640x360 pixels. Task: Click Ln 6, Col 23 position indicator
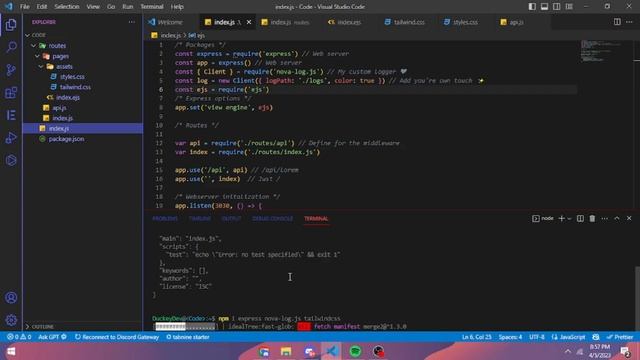coord(476,337)
